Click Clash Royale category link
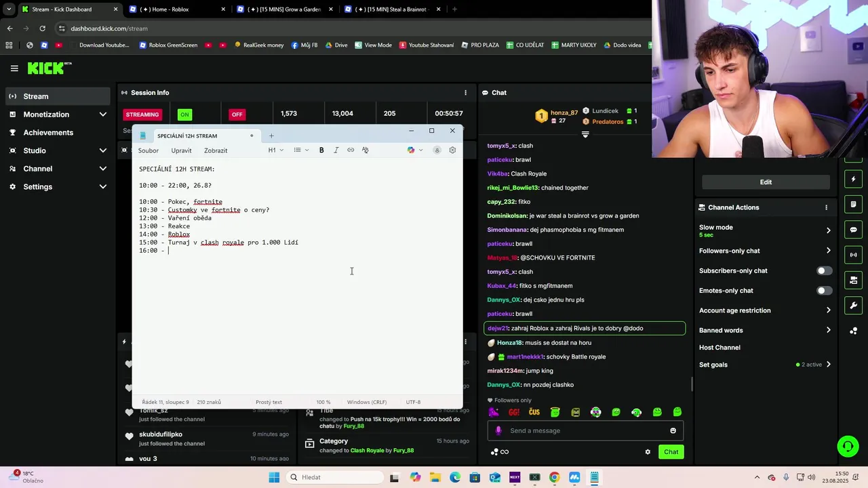 coord(368,451)
